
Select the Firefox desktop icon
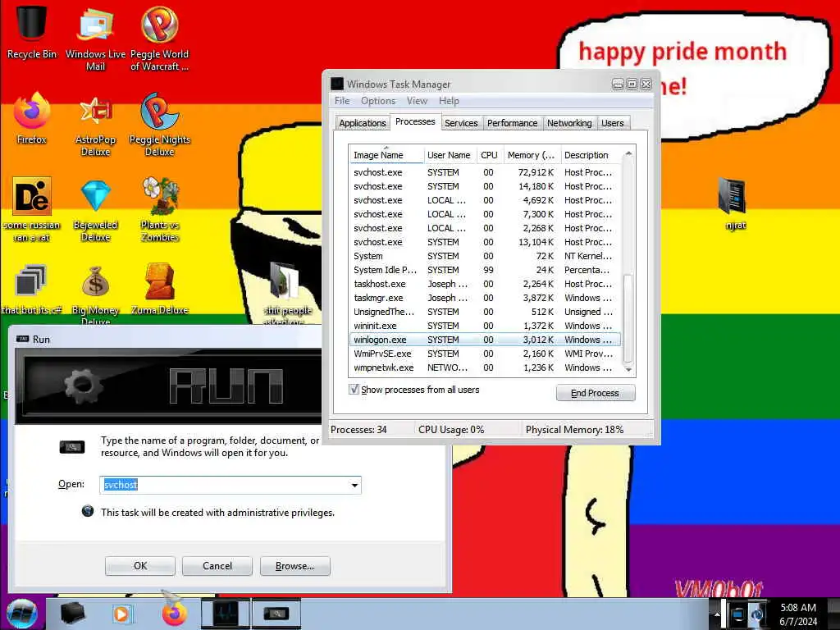click(x=32, y=118)
